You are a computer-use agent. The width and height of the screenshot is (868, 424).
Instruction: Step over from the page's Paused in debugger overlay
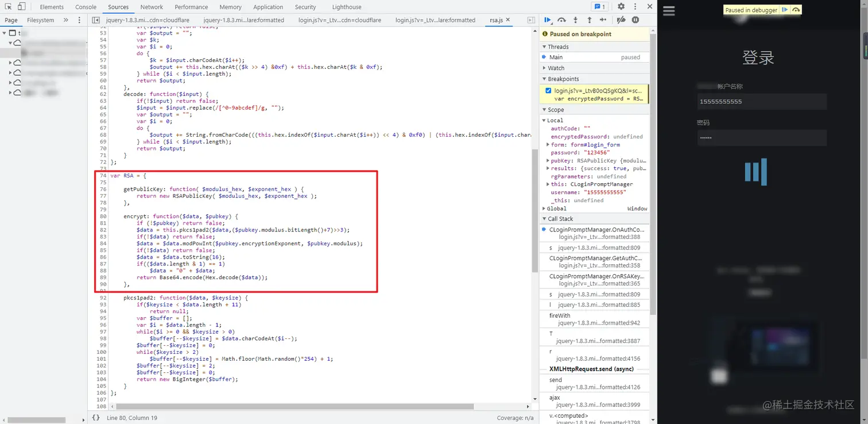point(796,10)
